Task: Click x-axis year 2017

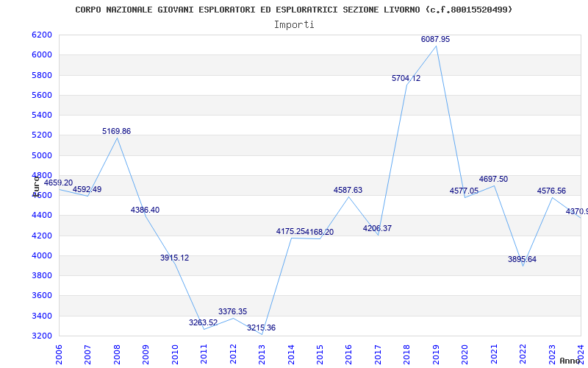Action: pyautogui.click(x=378, y=355)
